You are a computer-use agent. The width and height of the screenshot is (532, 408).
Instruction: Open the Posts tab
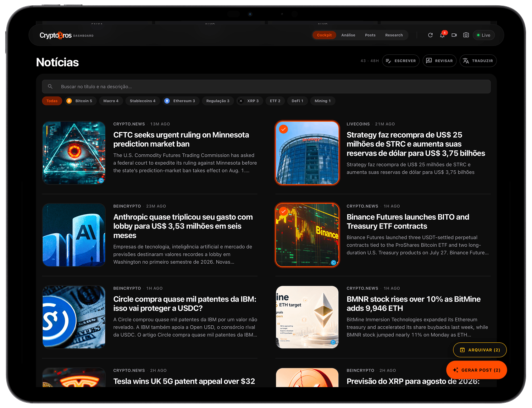(370, 35)
